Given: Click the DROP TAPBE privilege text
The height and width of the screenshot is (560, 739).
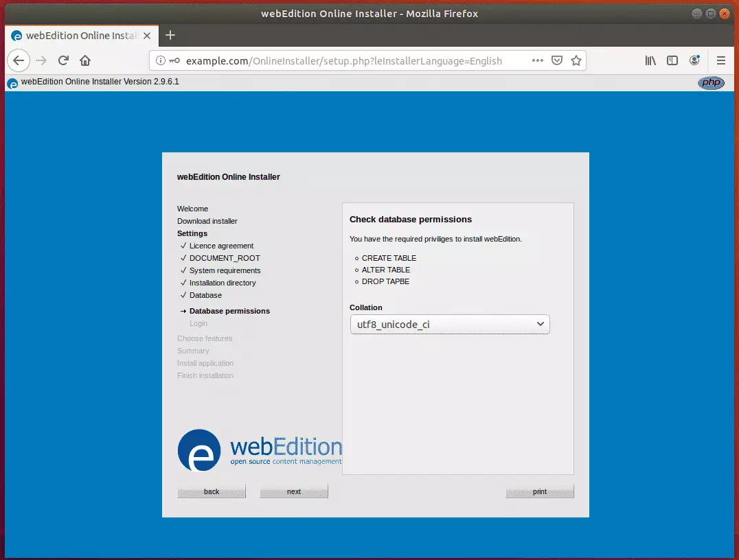Looking at the screenshot, I should (385, 281).
